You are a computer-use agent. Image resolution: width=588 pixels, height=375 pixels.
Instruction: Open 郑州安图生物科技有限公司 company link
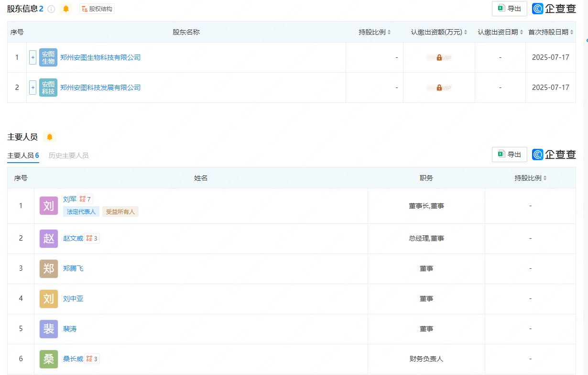coord(100,57)
